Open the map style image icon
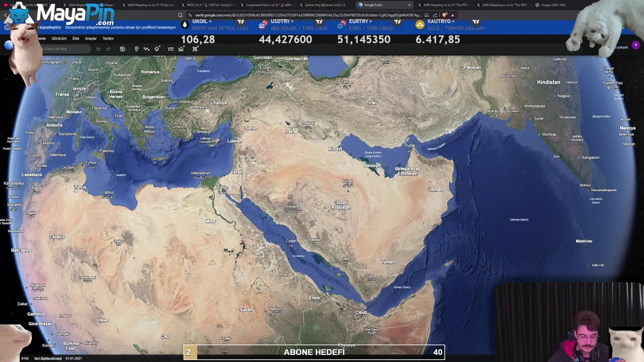The width and height of the screenshot is (644, 362). [x=181, y=49]
